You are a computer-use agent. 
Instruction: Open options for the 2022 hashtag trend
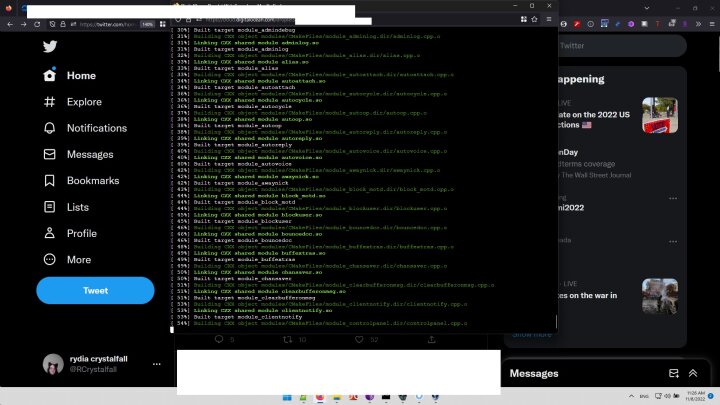pos(673,198)
